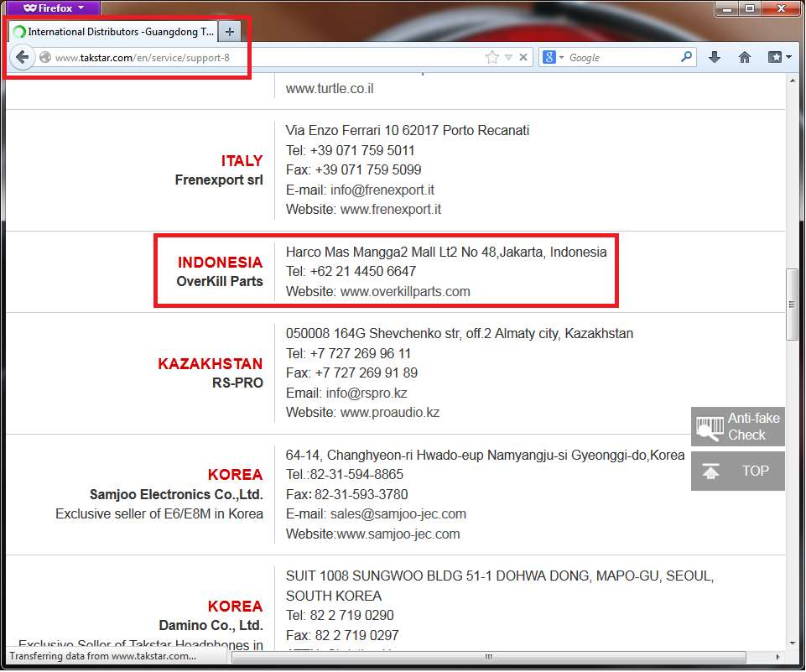The image size is (806, 672).
Task: Click the vertical scrollbar thumb
Action: tap(792, 305)
